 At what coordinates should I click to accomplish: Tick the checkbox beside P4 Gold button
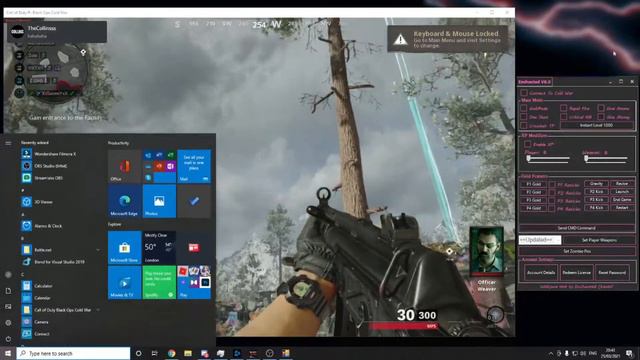552,208
